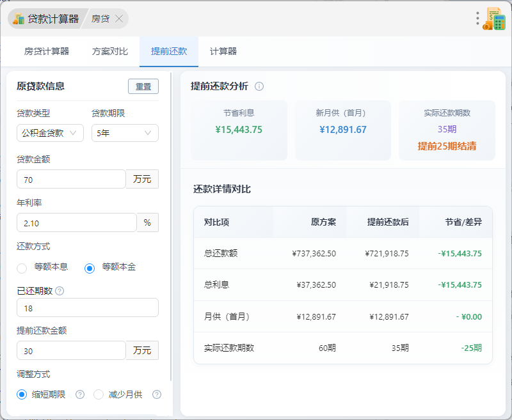Open 贷款类型 dropdown showing 公积金贷款

[50, 133]
